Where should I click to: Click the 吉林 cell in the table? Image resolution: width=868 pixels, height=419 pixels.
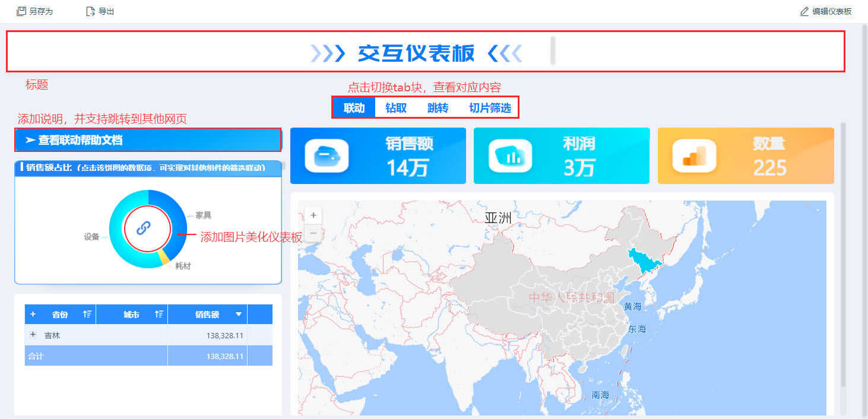pyautogui.click(x=52, y=335)
